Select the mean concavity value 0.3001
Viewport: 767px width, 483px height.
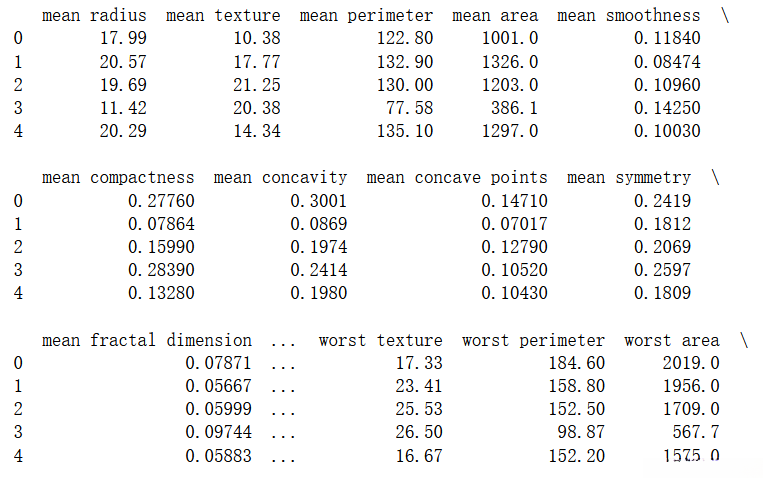pos(319,201)
